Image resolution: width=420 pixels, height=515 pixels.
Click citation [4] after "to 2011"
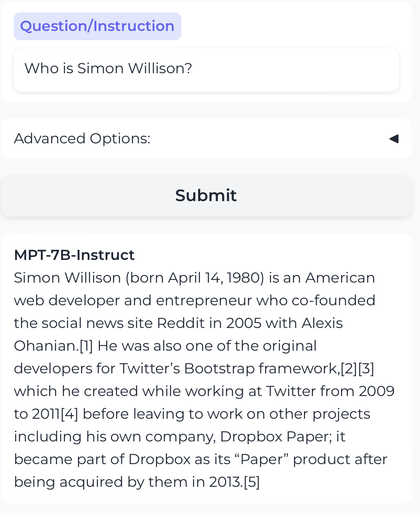(69, 414)
